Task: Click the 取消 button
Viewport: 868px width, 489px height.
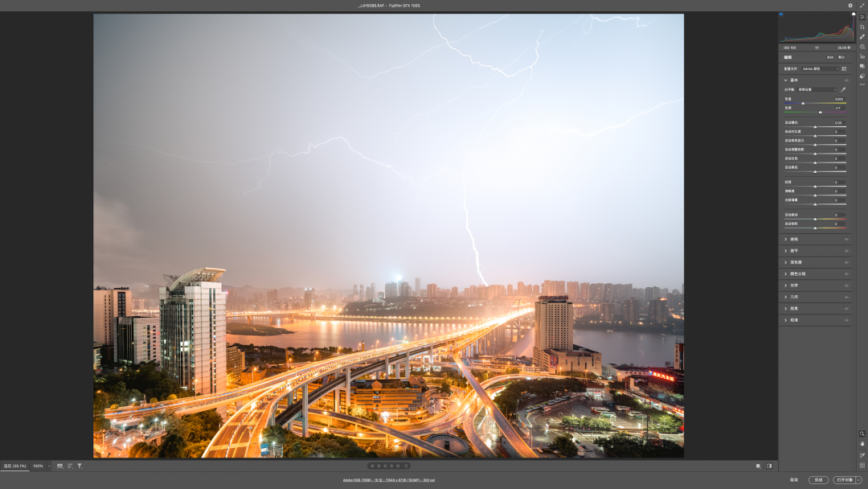Action: [793, 479]
